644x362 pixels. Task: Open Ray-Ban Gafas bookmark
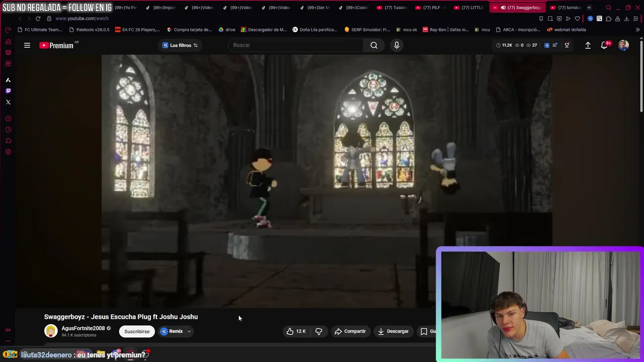[x=446, y=30]
